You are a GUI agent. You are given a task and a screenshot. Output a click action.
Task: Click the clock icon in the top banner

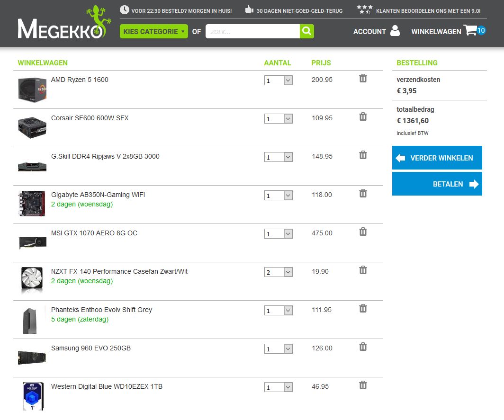click(x=125, y=9)
